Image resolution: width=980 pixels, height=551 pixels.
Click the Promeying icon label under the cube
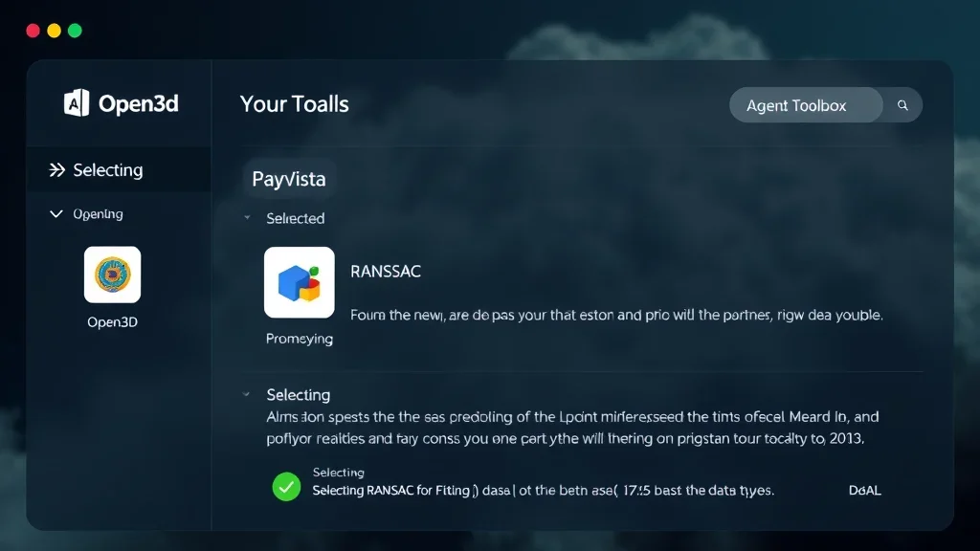pyautogui.click(x=299, y=339)
